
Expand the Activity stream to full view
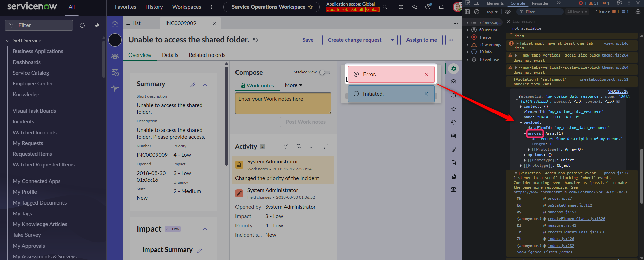coord(326,146)
